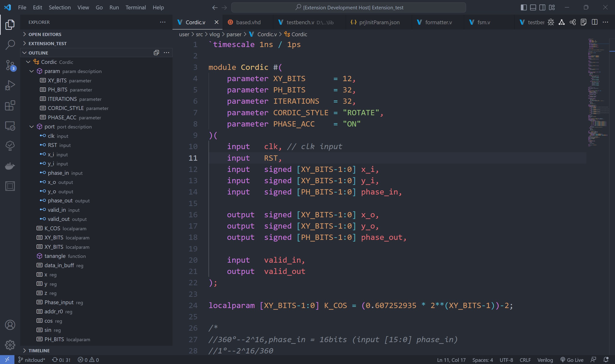
Task: Click Collapse All icon in Outline header
Action: tap(156, 53)
